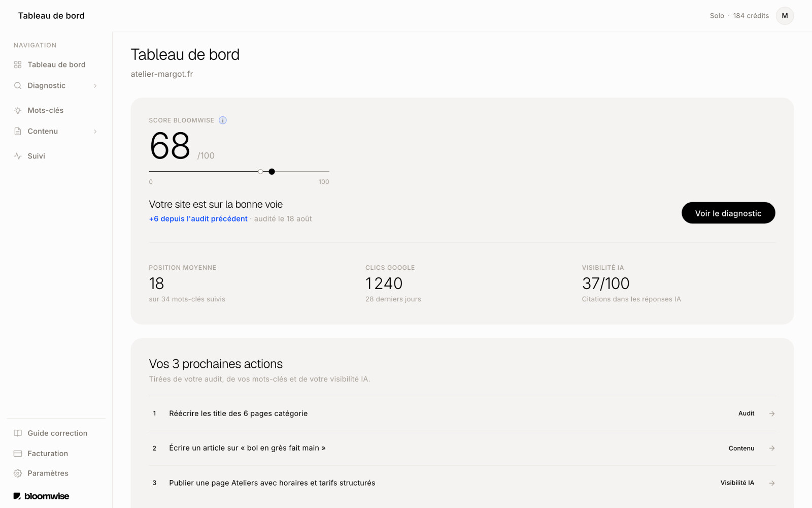Open the Guide correction label
This screenshot has height=508, width=812.
57,433
